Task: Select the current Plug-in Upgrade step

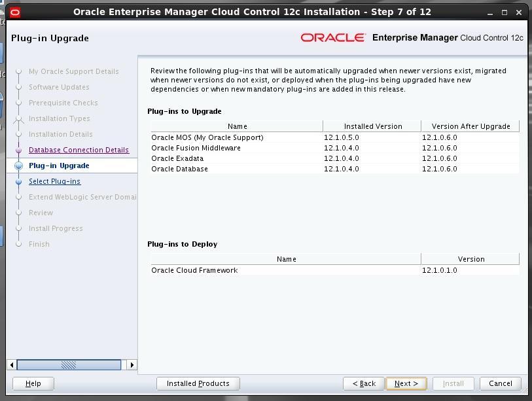Action: click(x=59, y=166)
